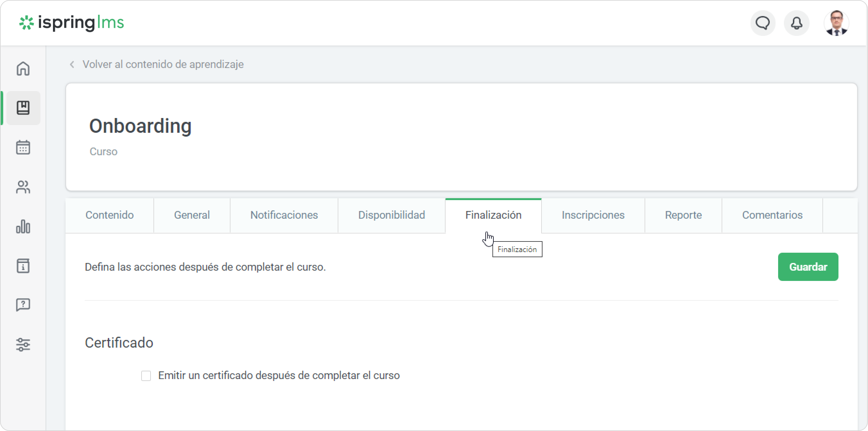The image size is (868, 431).
Task: Open the user profile avatar
Action: coord(836,23)
